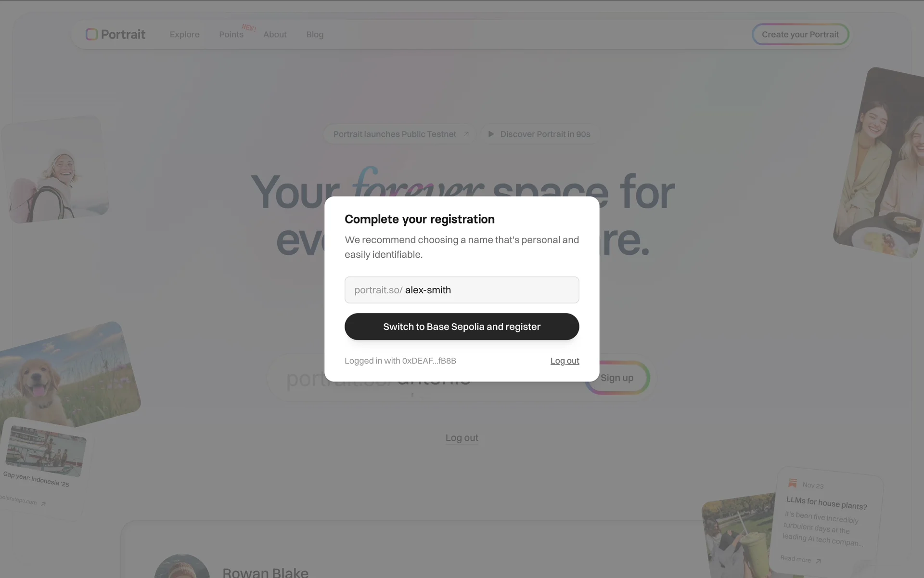Click the red bookmark icon on blog card
Viewport: 924px width, 578px height.
coord(792,483)
